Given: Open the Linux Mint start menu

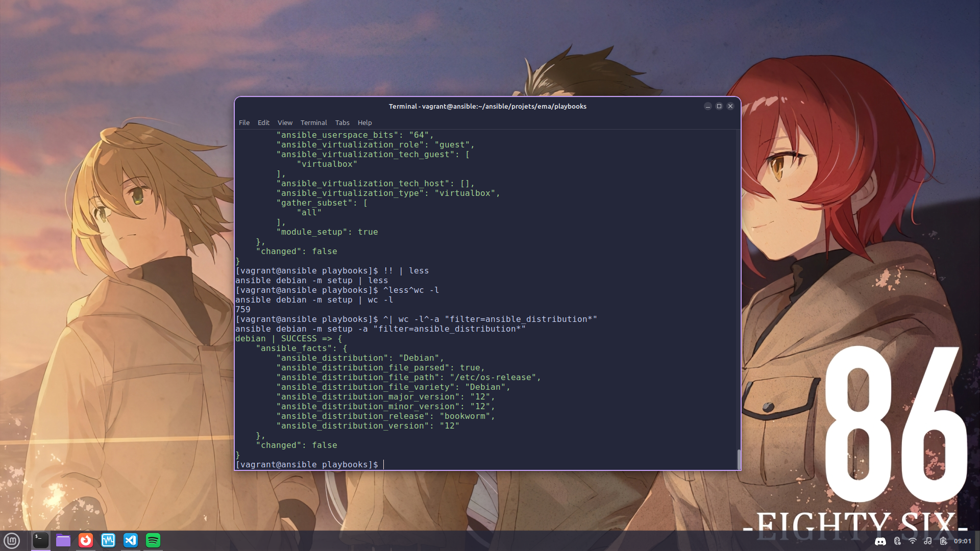Looking at the screenshot, I should [12, 540].
